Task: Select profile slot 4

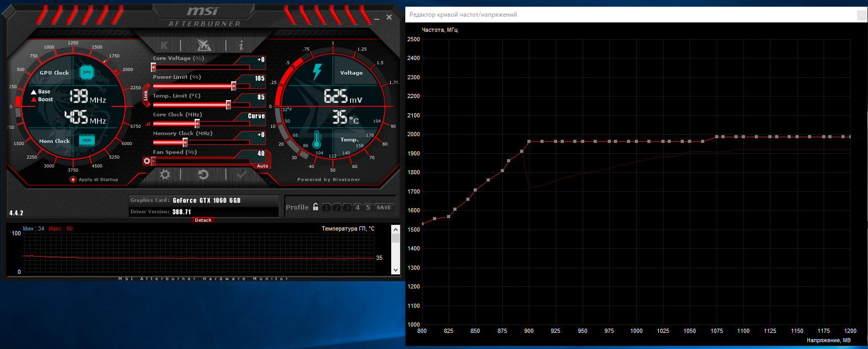Action: tap(357, 207)
